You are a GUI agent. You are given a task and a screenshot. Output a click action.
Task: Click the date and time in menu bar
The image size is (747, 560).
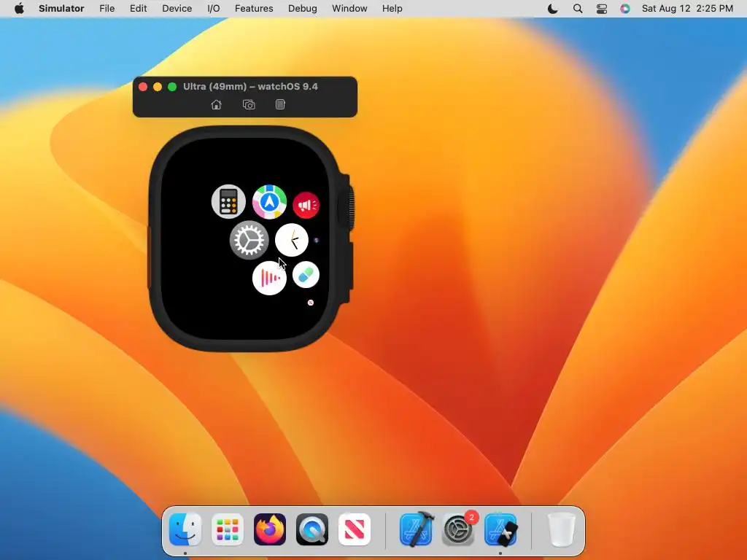[687, 9]
